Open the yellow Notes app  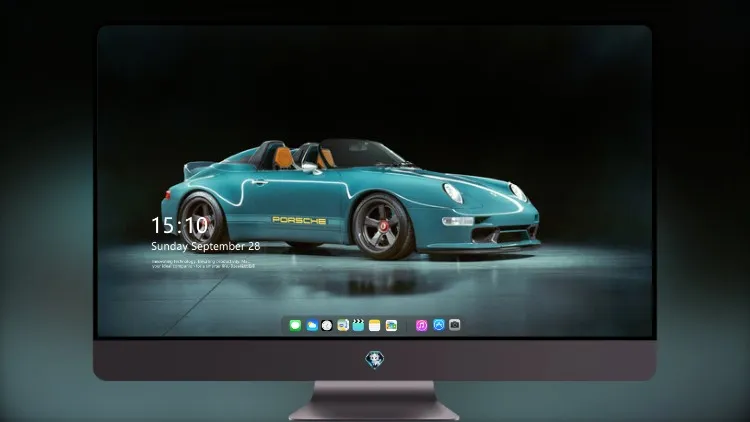pos(375,325)
